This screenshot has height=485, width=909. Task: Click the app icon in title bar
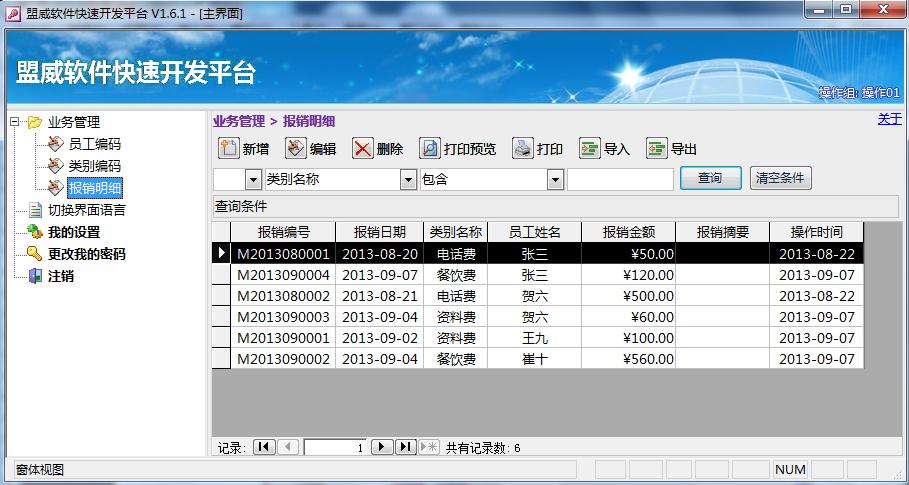tap(13, 14)
